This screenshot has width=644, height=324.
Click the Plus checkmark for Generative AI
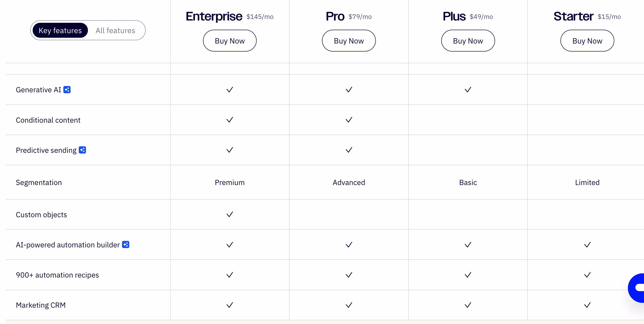[468, 90]
